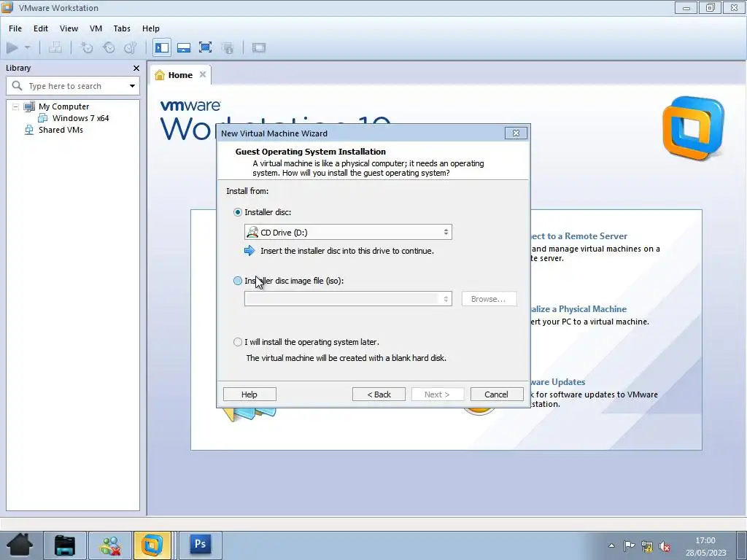Select Shared VMs in the Library
The image size is (747, 560).
(61, 130)
